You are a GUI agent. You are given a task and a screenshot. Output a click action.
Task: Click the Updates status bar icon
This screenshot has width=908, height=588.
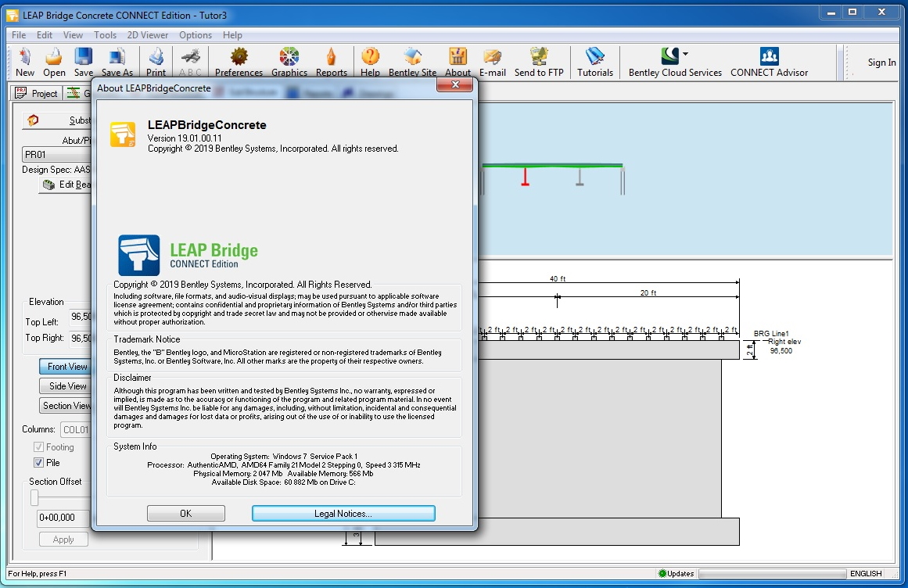pos(662,573)
